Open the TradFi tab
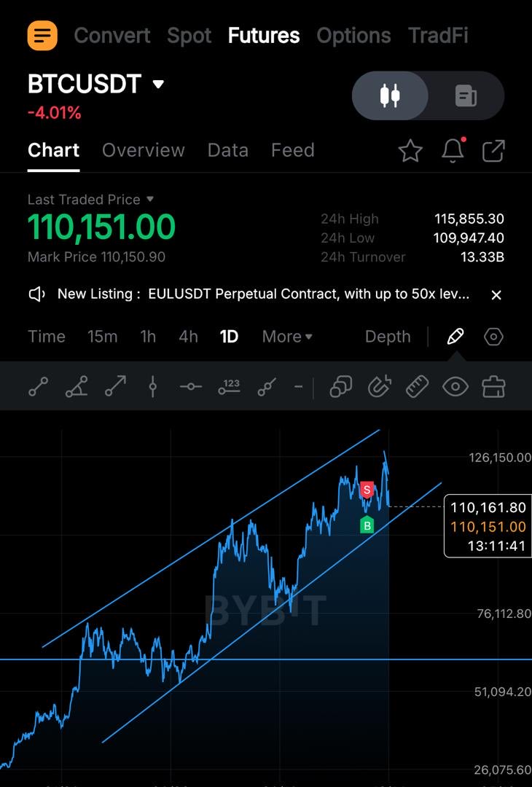The image size is (532, 787). coord(438,36)
